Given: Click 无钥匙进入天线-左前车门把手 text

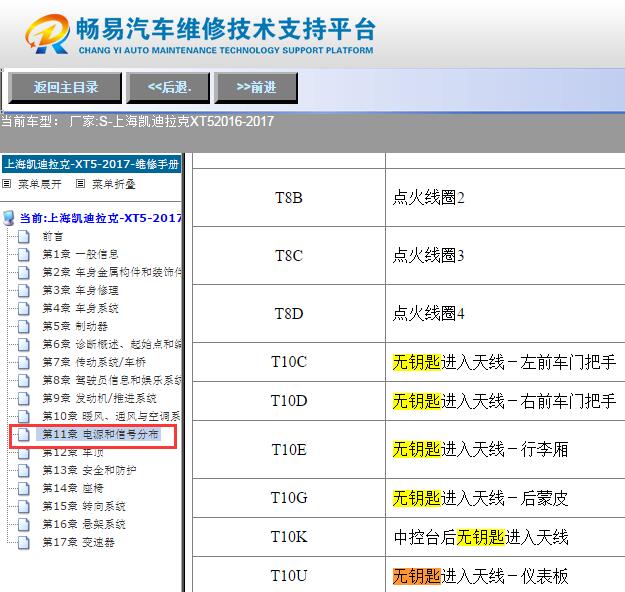Looking at the screenshot, I should pos(504,362).
